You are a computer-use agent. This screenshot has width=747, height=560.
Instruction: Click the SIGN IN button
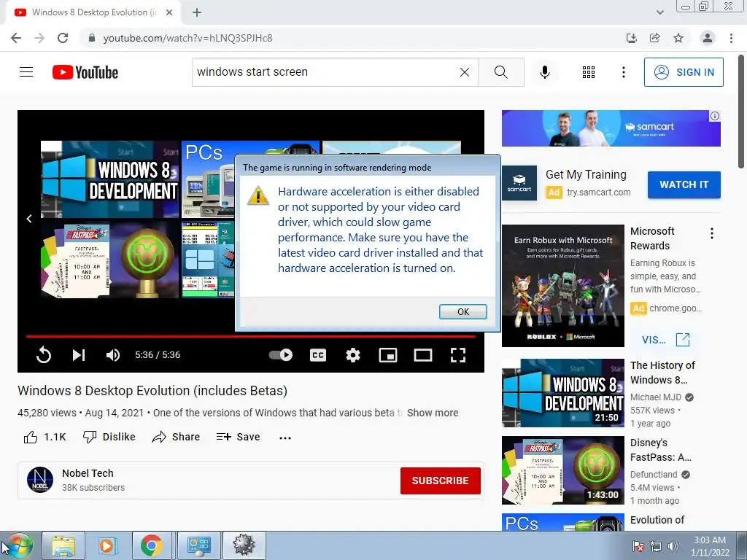[684, 72]
